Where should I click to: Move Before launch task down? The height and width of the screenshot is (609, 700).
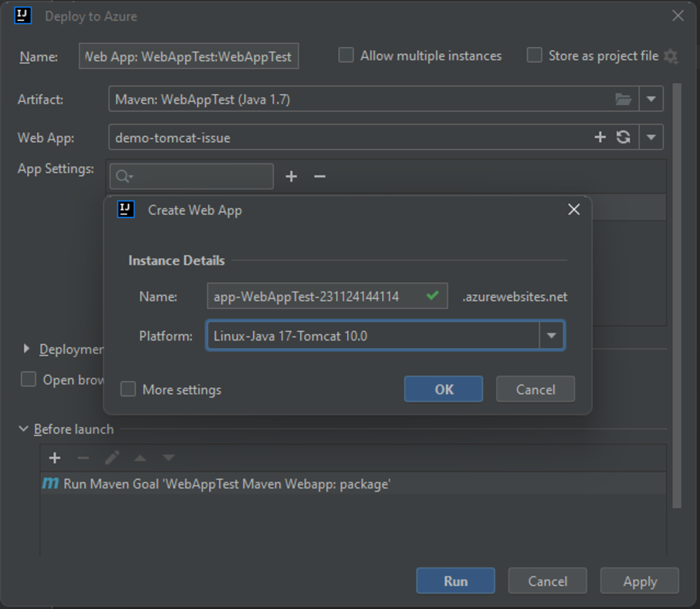[x=169, y=458]
